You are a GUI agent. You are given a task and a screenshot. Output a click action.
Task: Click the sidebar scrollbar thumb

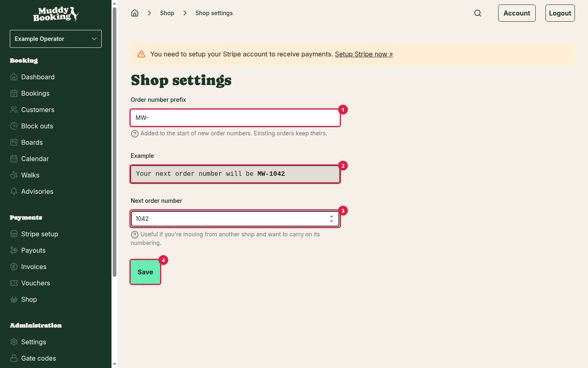tap(114, 142)
